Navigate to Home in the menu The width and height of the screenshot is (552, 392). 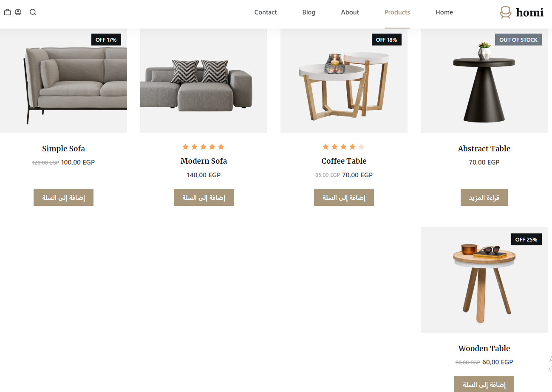click(444, 12)
